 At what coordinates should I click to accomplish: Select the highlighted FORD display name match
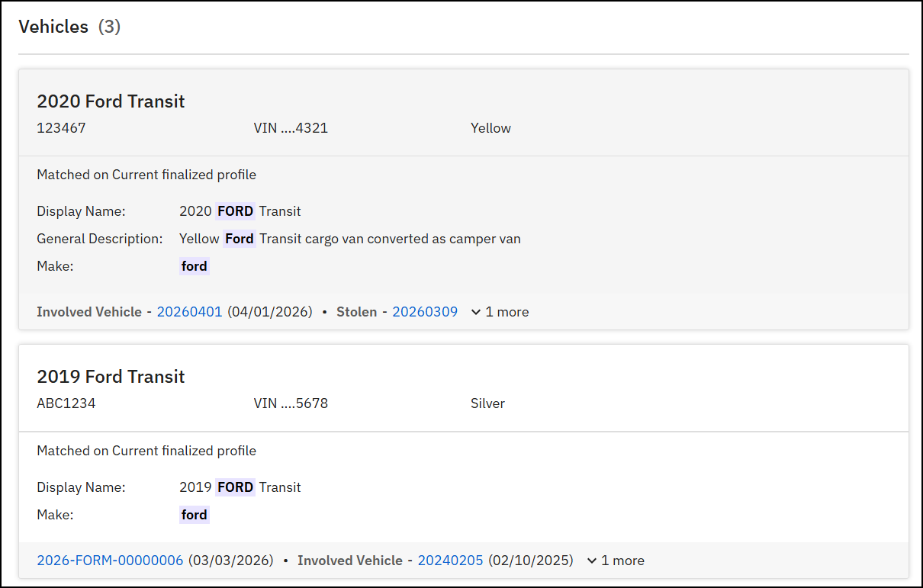[x=235, y=210]
